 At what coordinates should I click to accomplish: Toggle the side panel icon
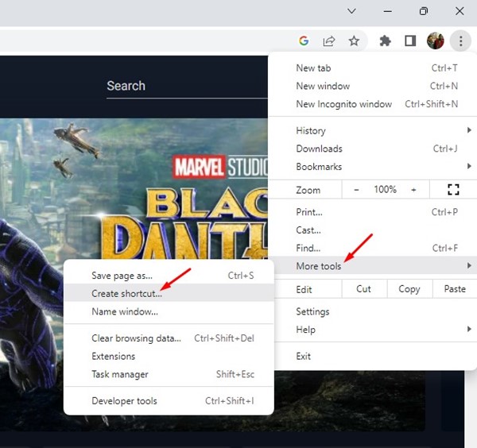click(x=410, y=41)
